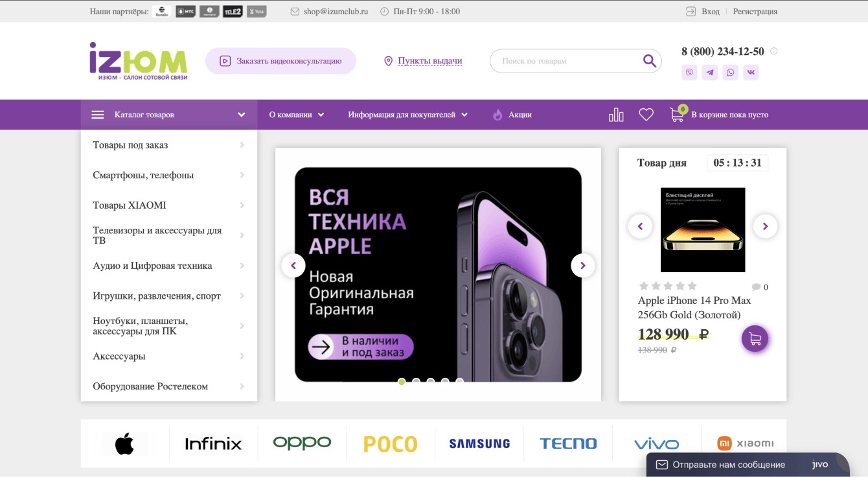Viewport: 868px width, 477px height.
Task: Select the OPPO brand logo
Action: pyautogui.click(x=302, y=443)
